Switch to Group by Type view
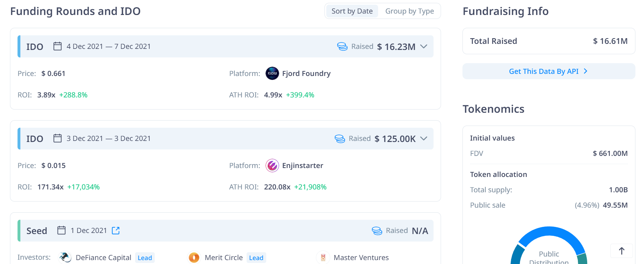The width and height of the screenshot is (644, 264). [409, 11]
